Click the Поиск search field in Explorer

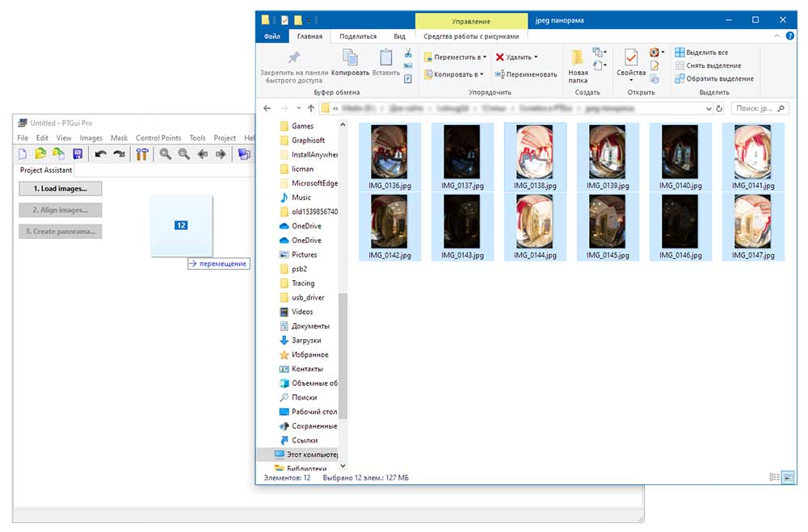[x=760, y=108]
